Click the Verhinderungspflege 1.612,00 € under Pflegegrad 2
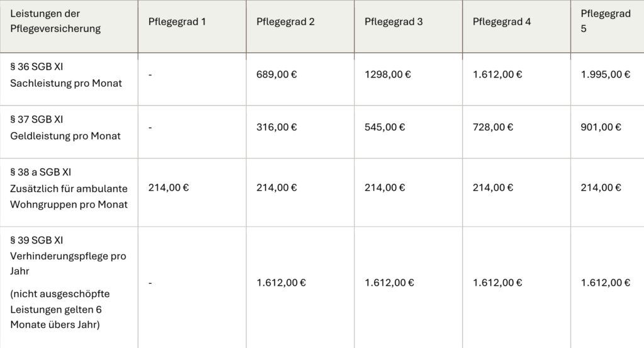Image resolution: width=644 pixels, height=348 pixels. [281, 283]
